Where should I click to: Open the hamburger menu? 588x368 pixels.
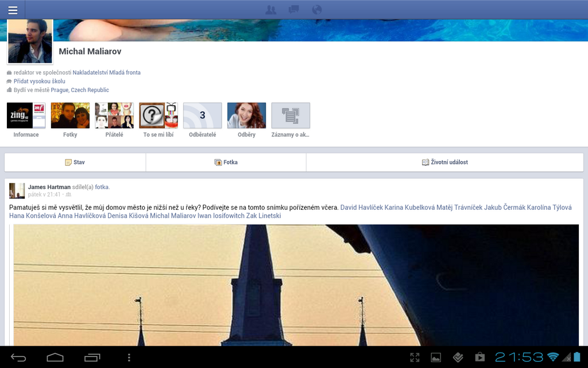tap(13, 10)
